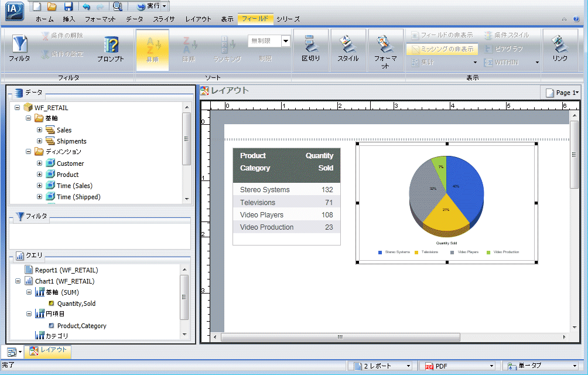
Task: Switch to the シリーズ tab
Action: tap(288, 19)
